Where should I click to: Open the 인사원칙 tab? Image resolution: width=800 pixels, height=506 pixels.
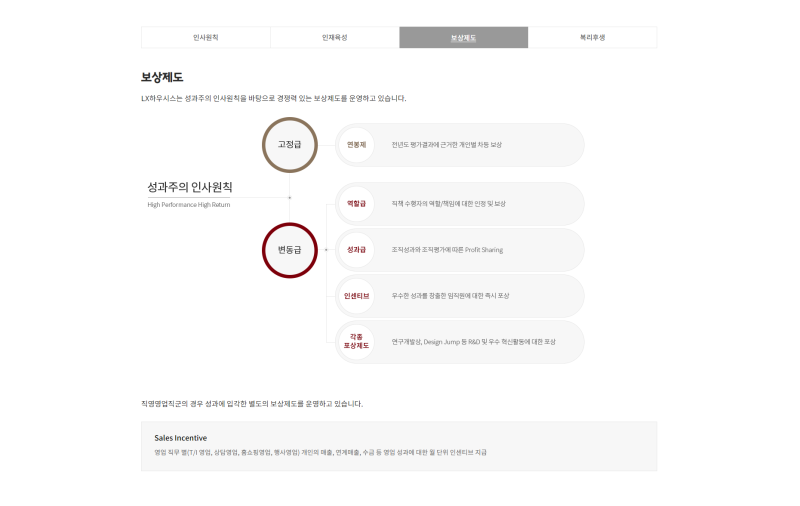point(205,38)
